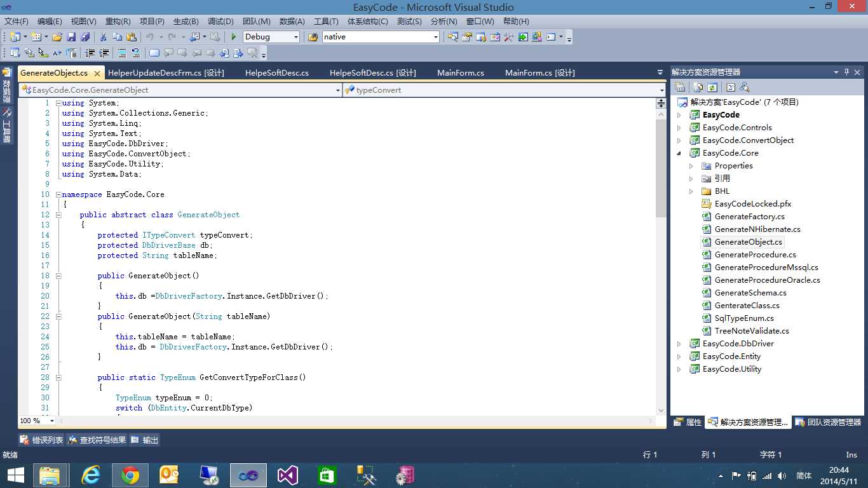Toggle the bookmark icon in the text editor toolbar

(x=154, y=53)
